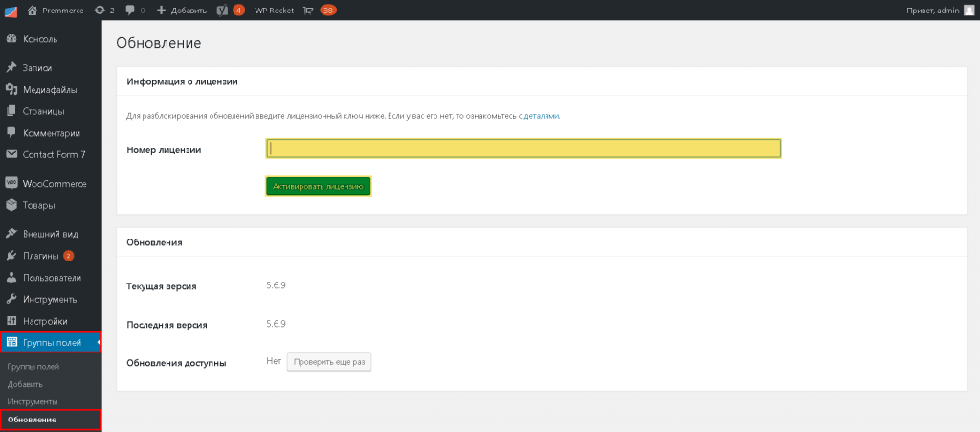The height and width of the screenshot is (432, 980).
Task: Open the Привет, admin profile menu
Action: (941, 10)
